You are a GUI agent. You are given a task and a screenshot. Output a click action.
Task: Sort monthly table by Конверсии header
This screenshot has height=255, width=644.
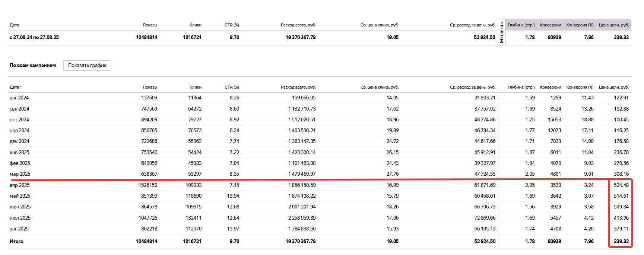click(550, 87)
